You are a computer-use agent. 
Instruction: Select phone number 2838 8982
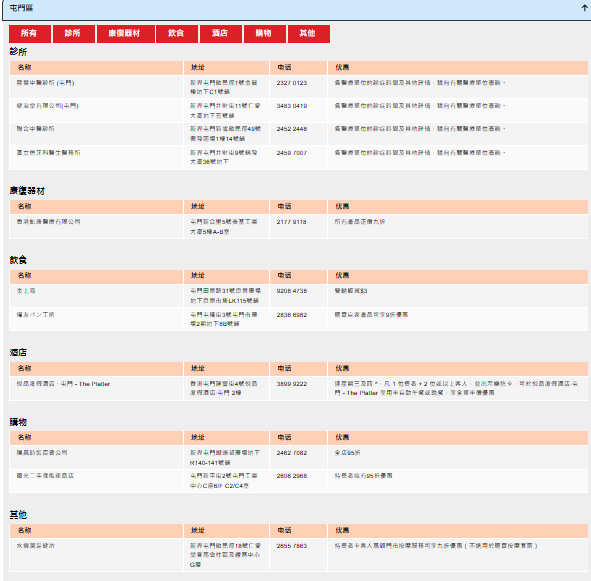tap(292, 315)
